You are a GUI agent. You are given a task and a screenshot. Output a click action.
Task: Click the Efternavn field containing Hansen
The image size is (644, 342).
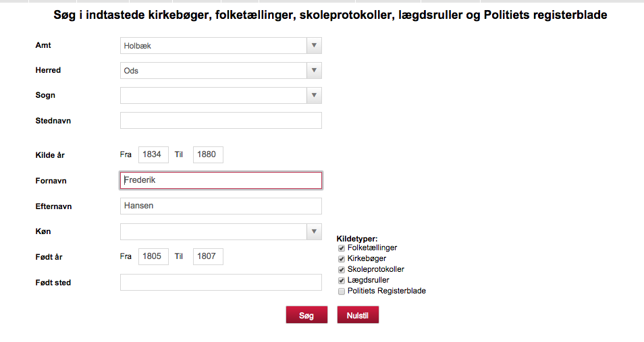[221, 206]
